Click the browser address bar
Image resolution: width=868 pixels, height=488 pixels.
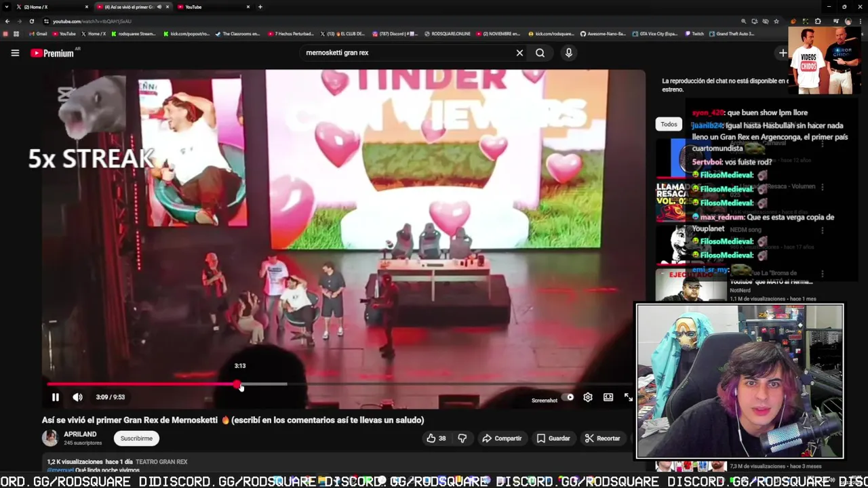[x=393, y=21]
